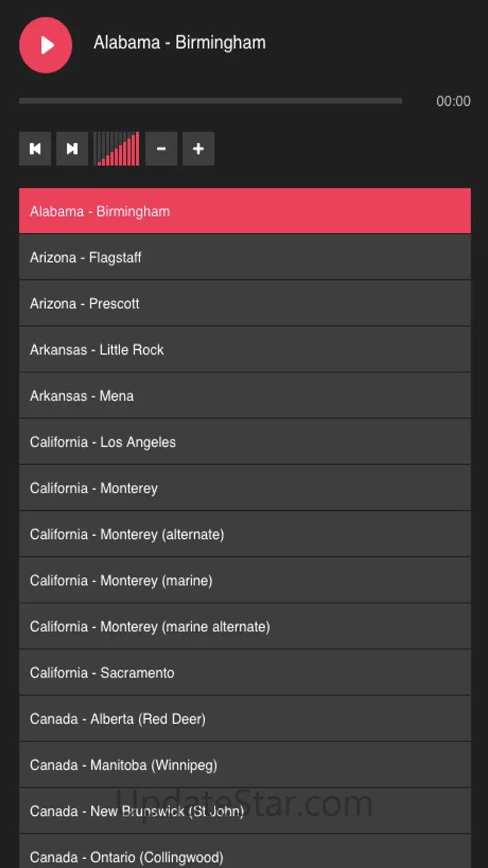Skip to the next station
This screenshot has height=868, width=488.
[x=72, y=148]
